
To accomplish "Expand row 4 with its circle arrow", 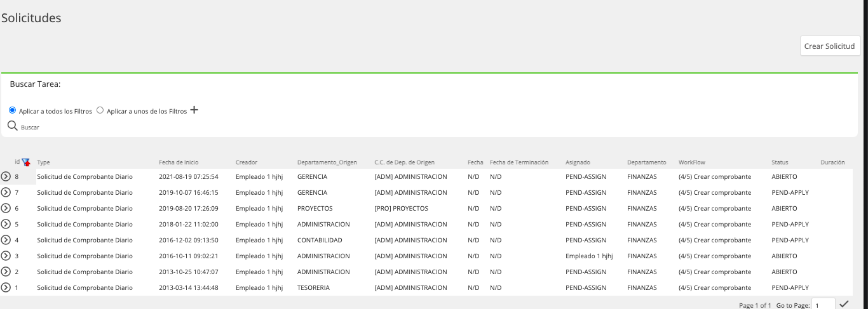I will click(6, 240).
